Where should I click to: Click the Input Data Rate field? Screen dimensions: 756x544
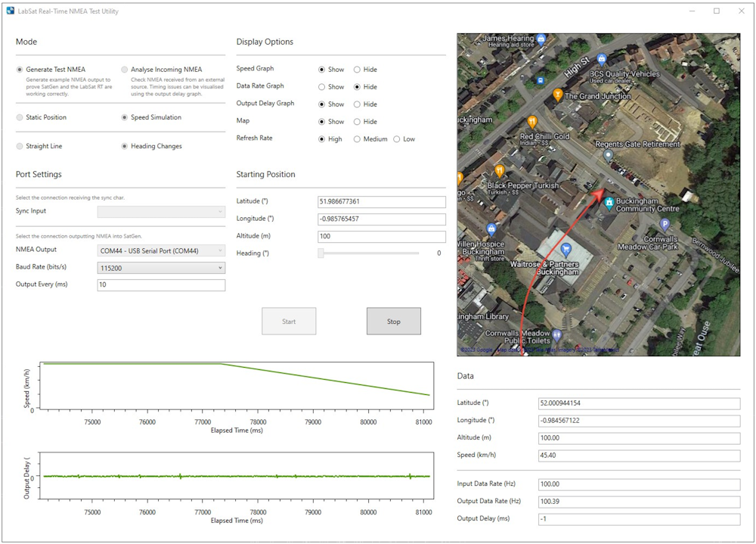[639, 484]
